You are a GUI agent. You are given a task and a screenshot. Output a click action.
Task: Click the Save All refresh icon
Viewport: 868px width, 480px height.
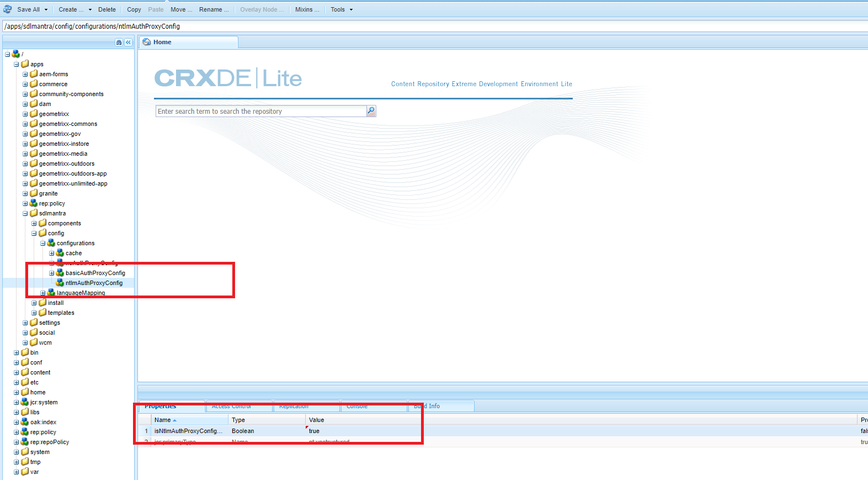pos(8,9)
